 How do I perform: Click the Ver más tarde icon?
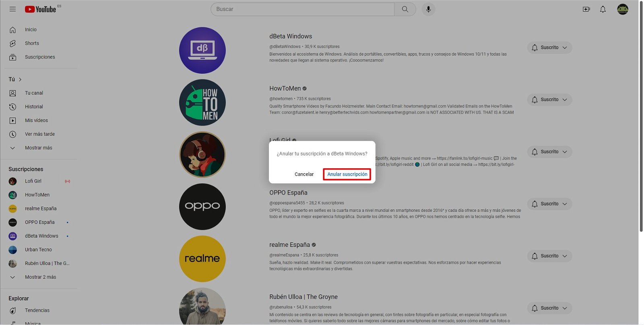[12, 134]
